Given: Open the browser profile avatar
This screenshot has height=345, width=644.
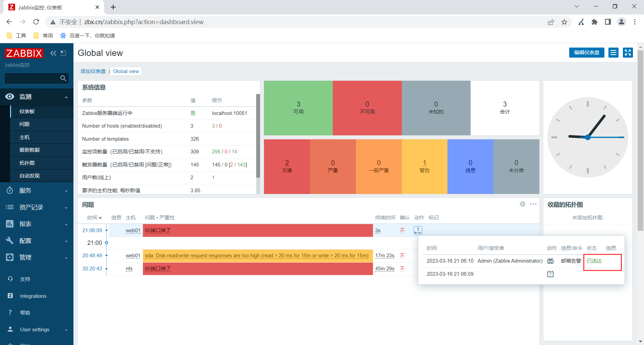Looking at the screenshot, I should pos(622,22).
